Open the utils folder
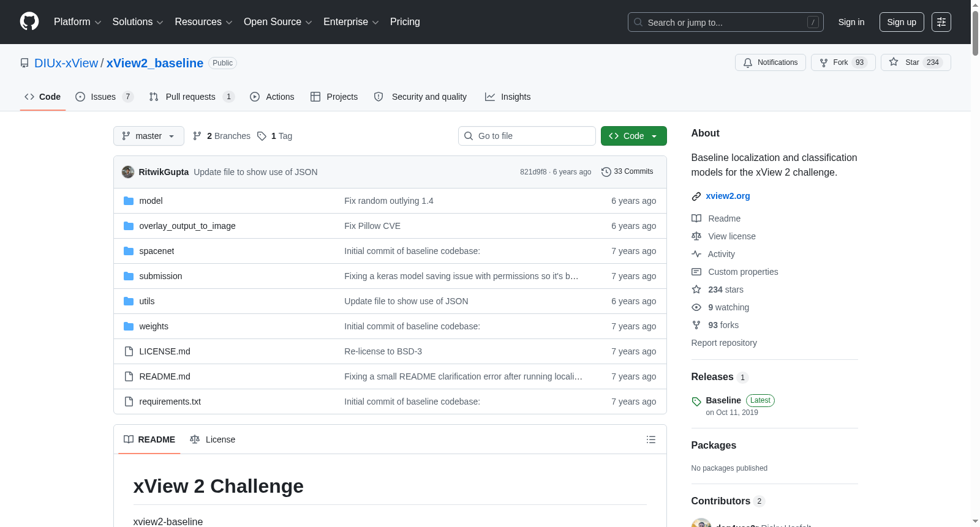This screenshot has height=527, width=980. pyautogui.click(x=147, y=301)
